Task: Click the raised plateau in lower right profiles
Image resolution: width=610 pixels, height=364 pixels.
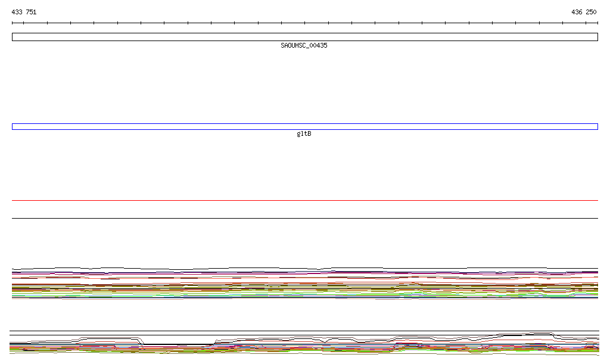Action: (536, 334)
